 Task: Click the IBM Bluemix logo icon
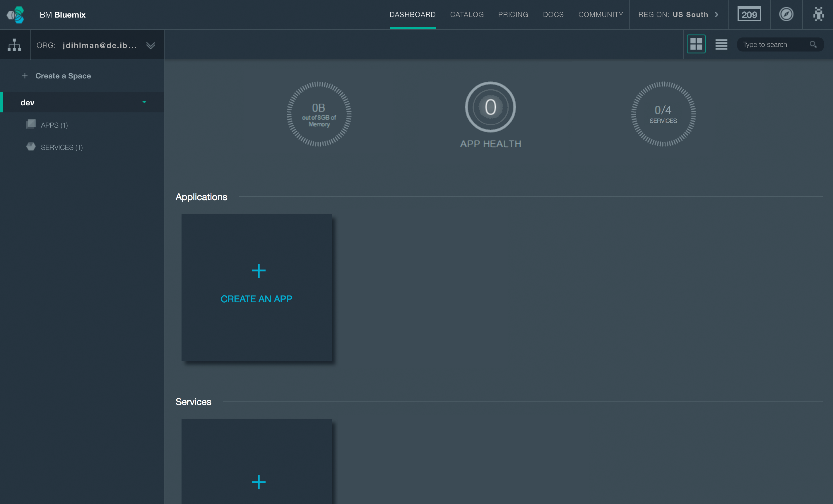pos(16,15)
